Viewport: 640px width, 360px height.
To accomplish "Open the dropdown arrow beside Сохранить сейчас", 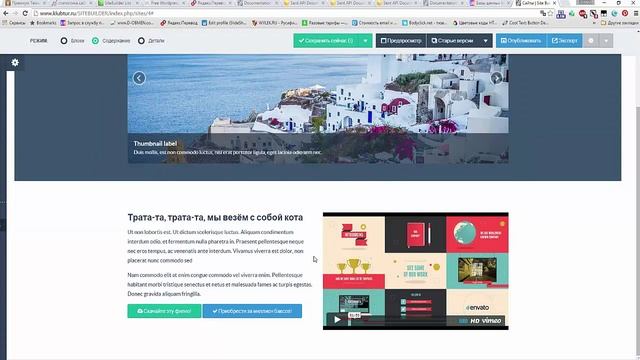I will (x=365, y=41).
